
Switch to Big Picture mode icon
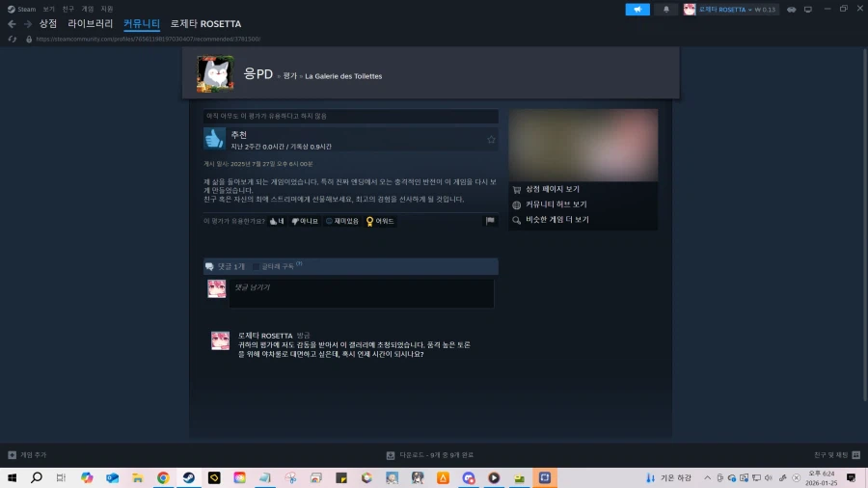click(808, 10)
